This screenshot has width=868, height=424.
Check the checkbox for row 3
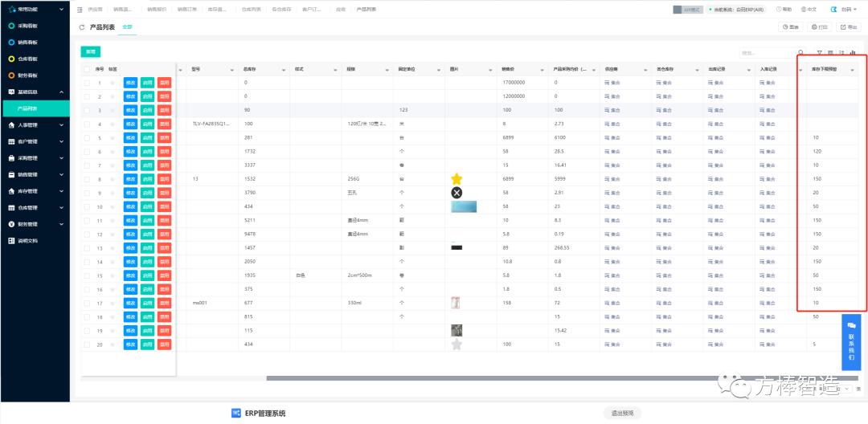(87, 111)
